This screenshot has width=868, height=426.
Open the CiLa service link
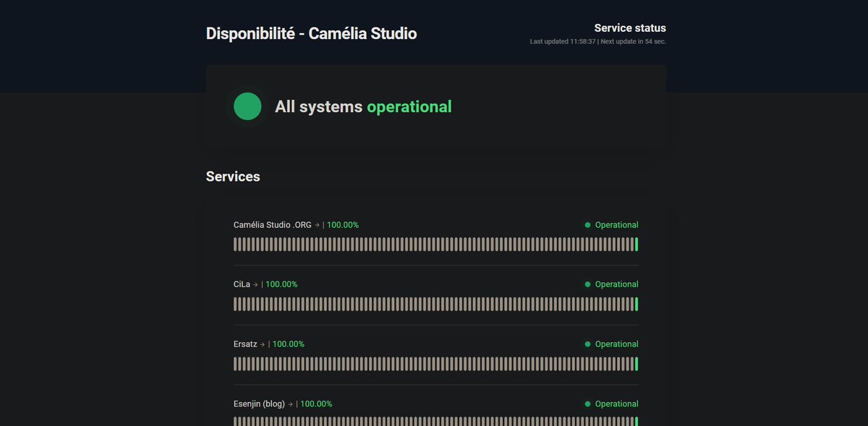point(242,284)
